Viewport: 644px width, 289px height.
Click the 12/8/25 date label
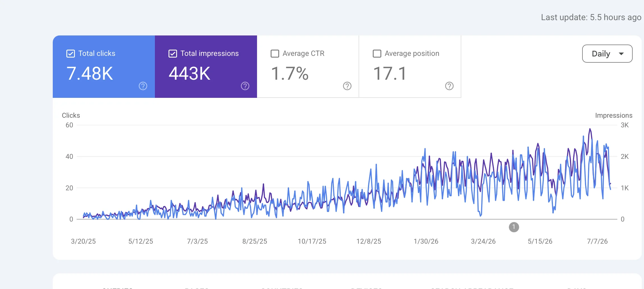click(x=369, y=241)
